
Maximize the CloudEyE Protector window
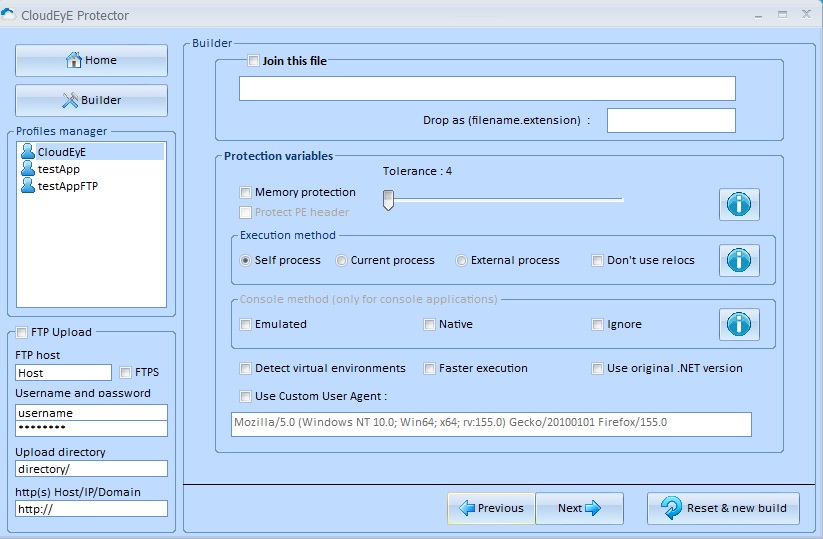(x=783, y=15)
